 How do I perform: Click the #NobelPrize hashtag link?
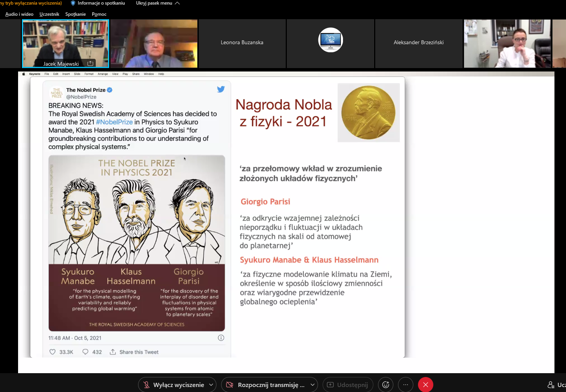point(114,122)
